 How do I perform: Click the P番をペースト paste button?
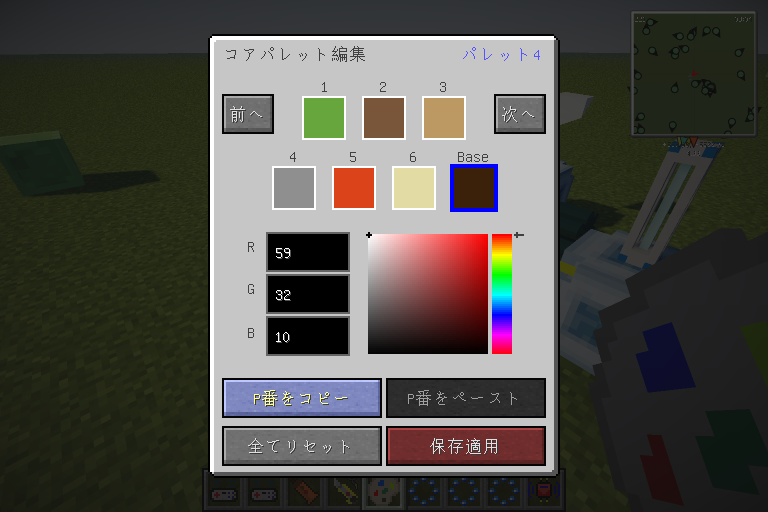tap(466, 398)
